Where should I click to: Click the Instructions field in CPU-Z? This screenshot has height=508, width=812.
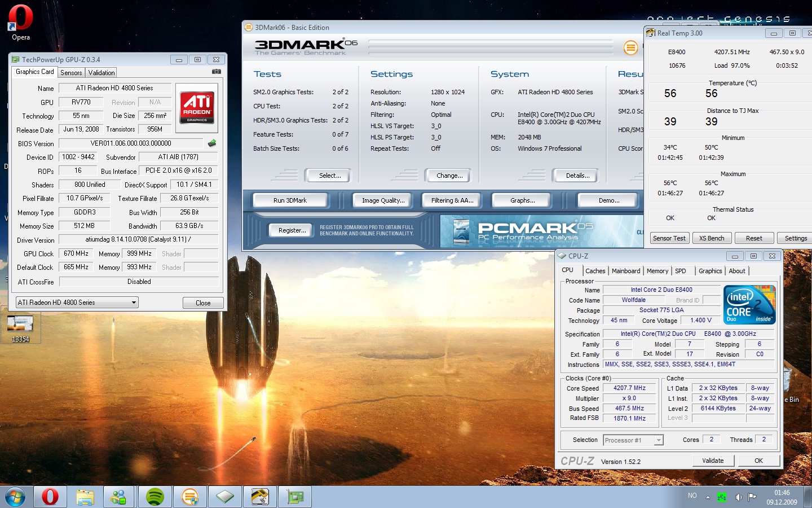pos(689,365)
